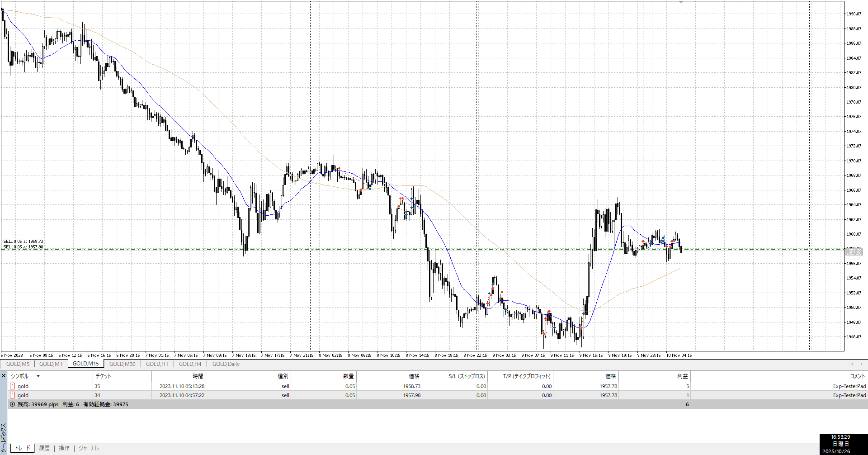The image size is (868, 455).
Task: Switch to the GOLD,M1 chart tab
Action: point(51,364)
